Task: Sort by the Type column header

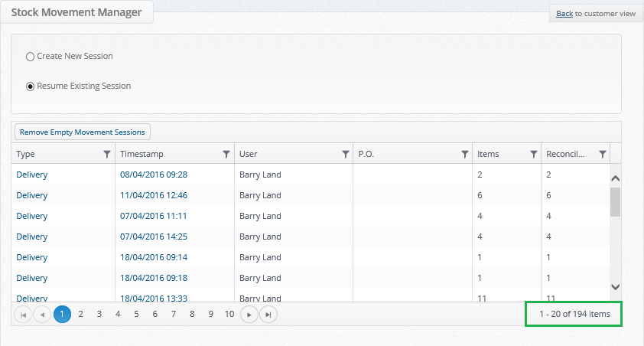Action: pos(25,154)
